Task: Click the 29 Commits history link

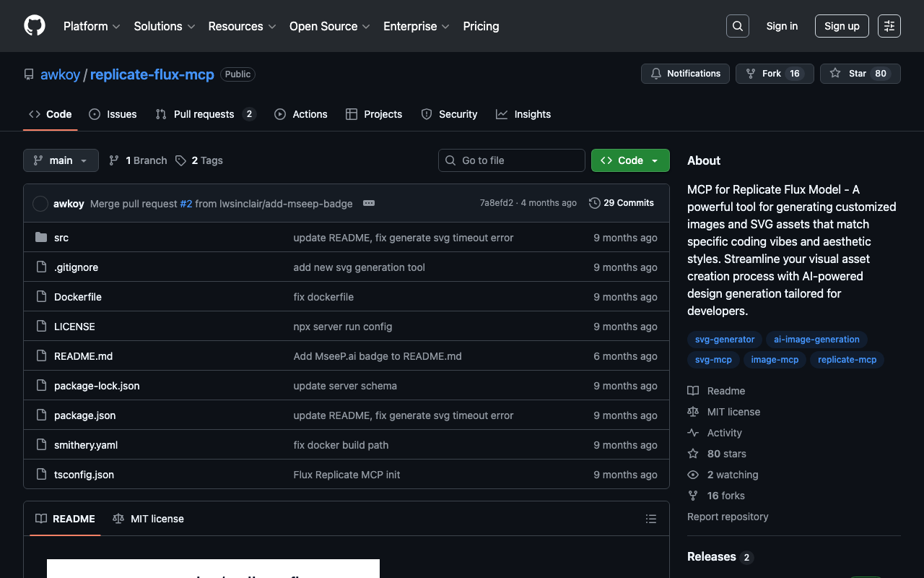Action: click(x=622, y=203)
